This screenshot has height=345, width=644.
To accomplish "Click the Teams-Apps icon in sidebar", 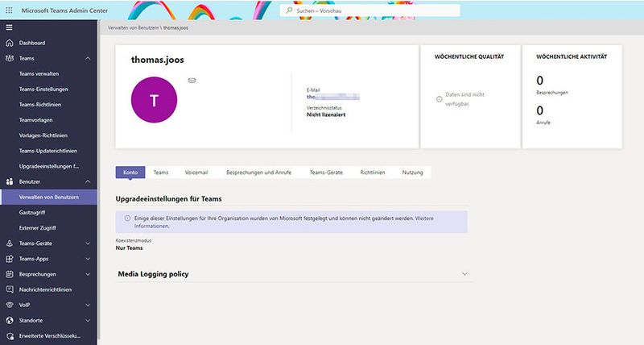I will point(10,259).
